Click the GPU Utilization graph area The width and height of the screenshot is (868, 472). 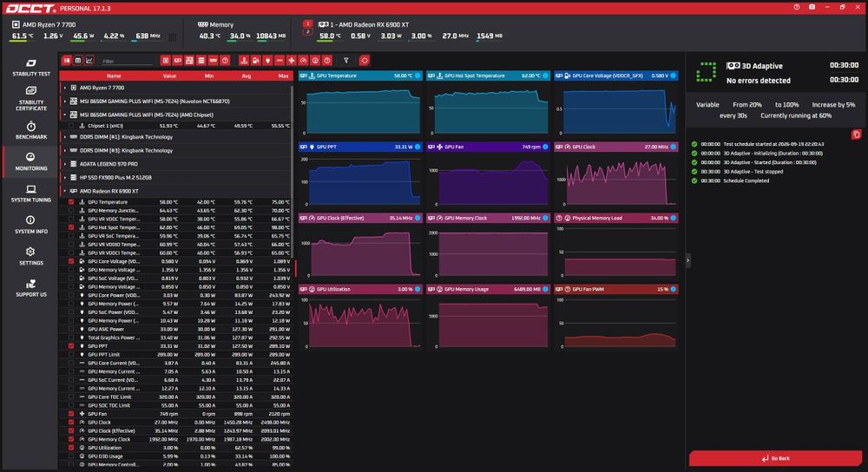click(x=360, y=324)
